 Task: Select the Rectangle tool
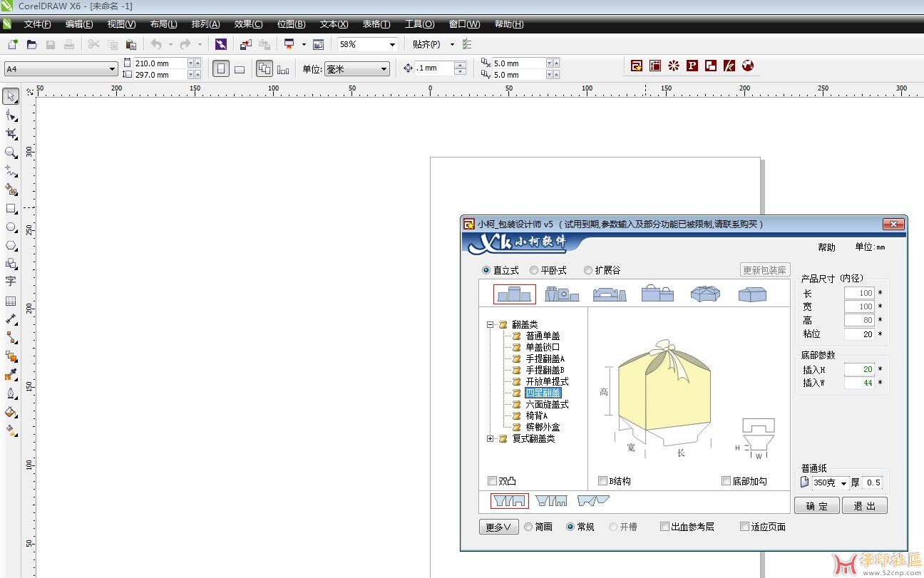(11, 209)
